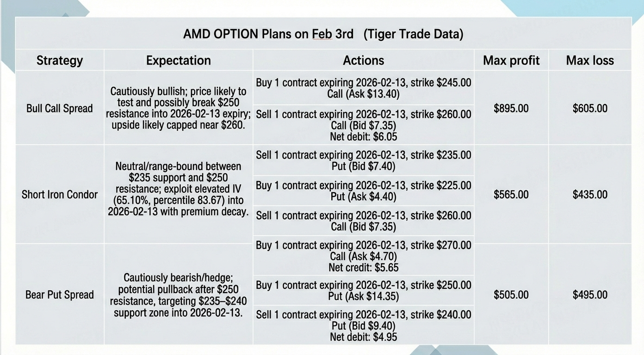Click the table title AMD OPTION Plans
644x355 pixels.
point(323,34)
